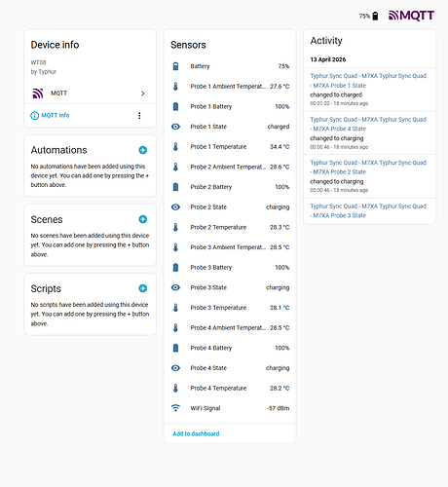Click the Probe 1 State eye icon

tap(175, 127)
